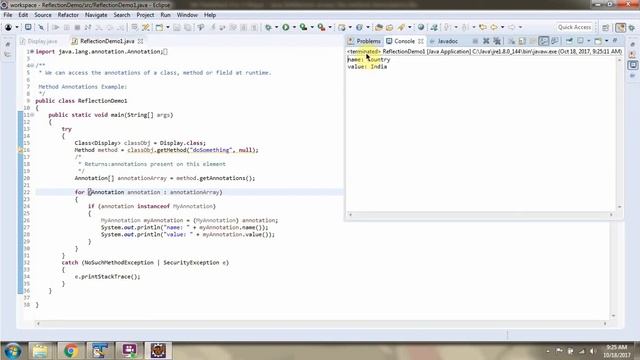
Task: Click the globe web browser icon
Action: click(x=421, y=27)
